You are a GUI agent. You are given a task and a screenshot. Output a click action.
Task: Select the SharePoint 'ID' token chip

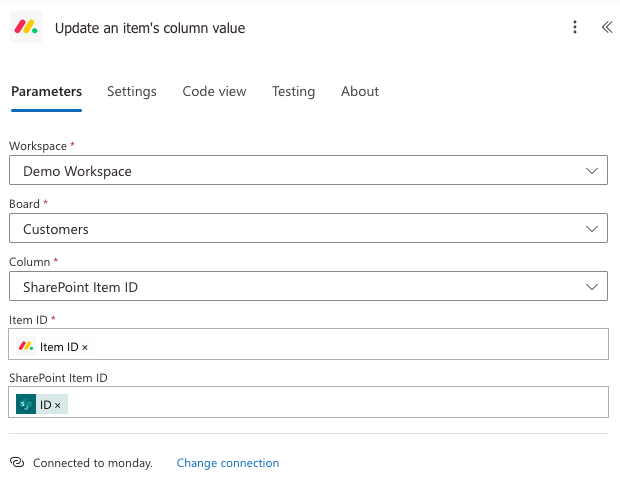42,404
